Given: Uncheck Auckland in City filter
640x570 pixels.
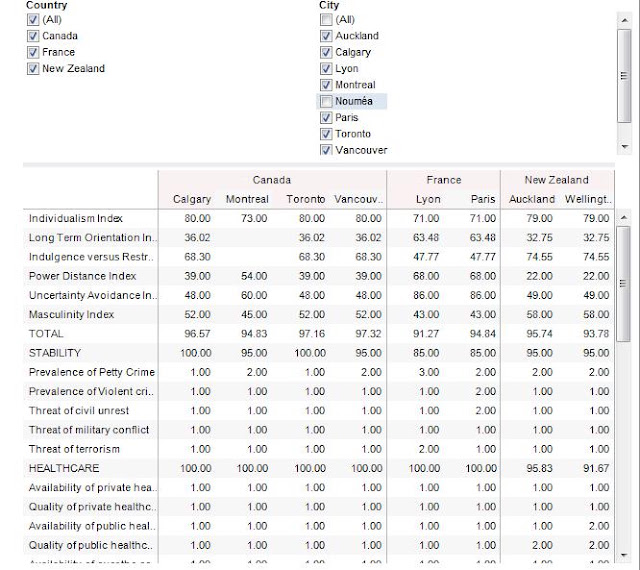Looking at the screenshot, I should coord(326,36).
